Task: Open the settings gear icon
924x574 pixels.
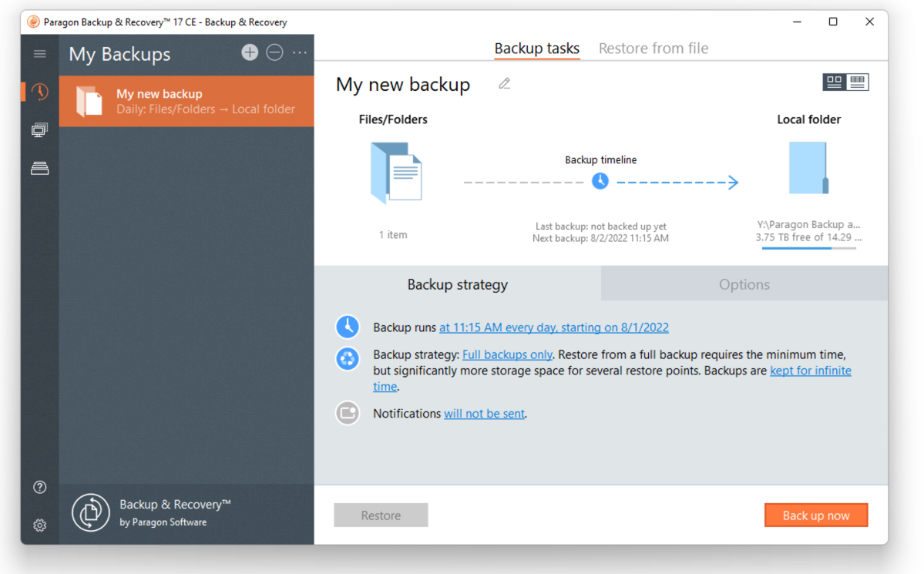Action: (x=39, y=525)
